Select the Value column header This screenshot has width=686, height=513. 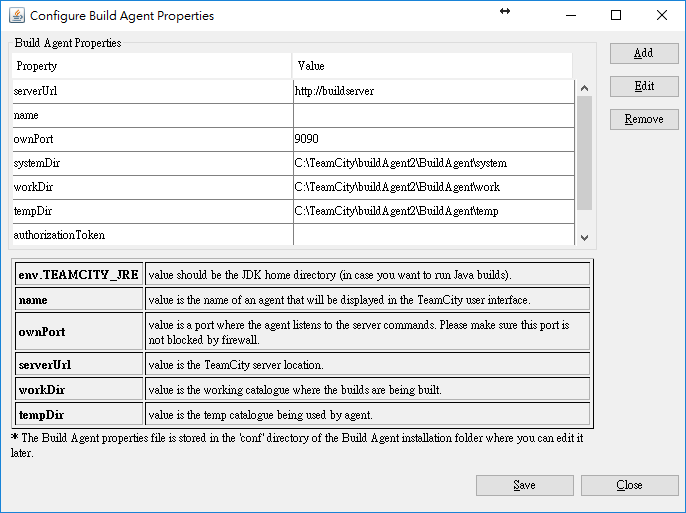click(x=432, y=66)
